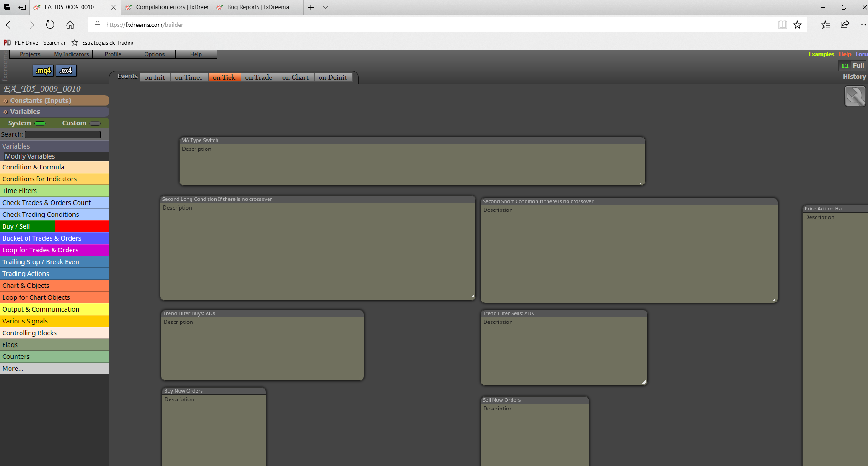Open orange Help link
868x466 pixels.
coord(845,54)
